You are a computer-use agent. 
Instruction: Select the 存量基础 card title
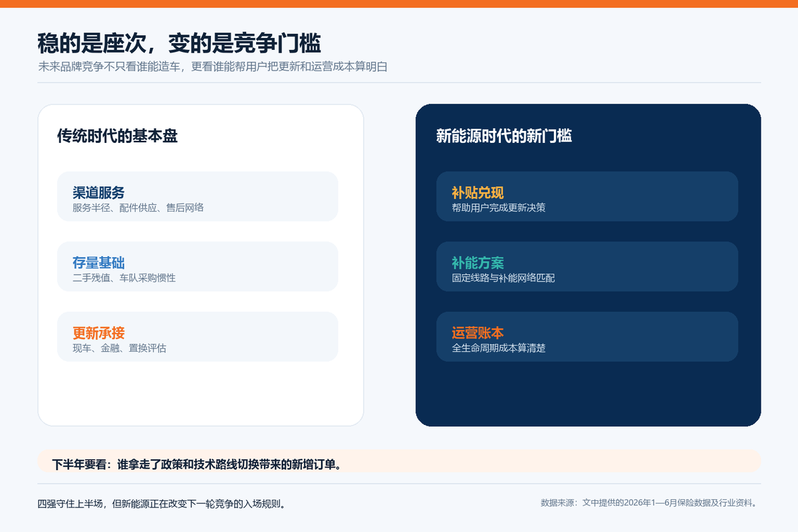pos(98,263)
